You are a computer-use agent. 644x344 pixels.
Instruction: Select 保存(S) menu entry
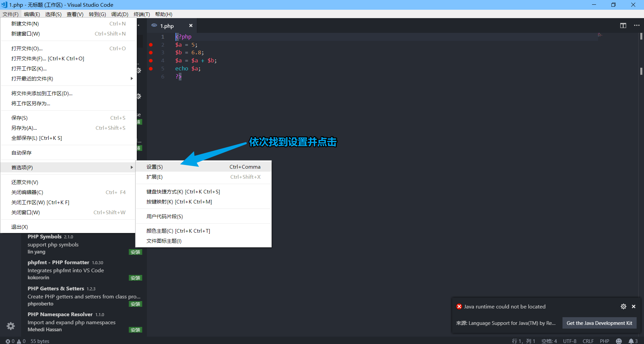pos(68,118)
